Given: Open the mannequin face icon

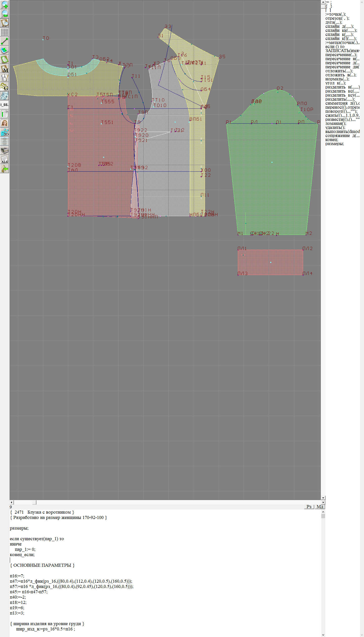Looking at the screenshot, I should click(5, 123).
